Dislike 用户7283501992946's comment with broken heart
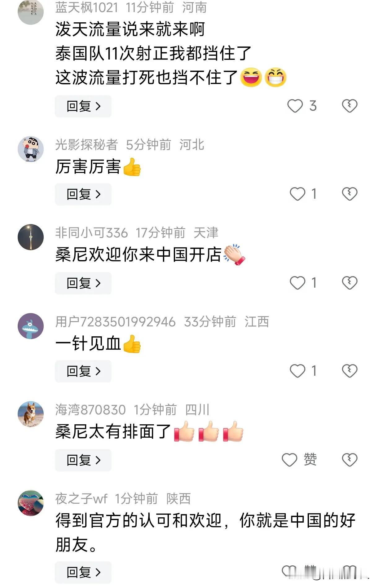Image resolution: width=378 pixels, height=588 pixels. (x=349, y=371)
